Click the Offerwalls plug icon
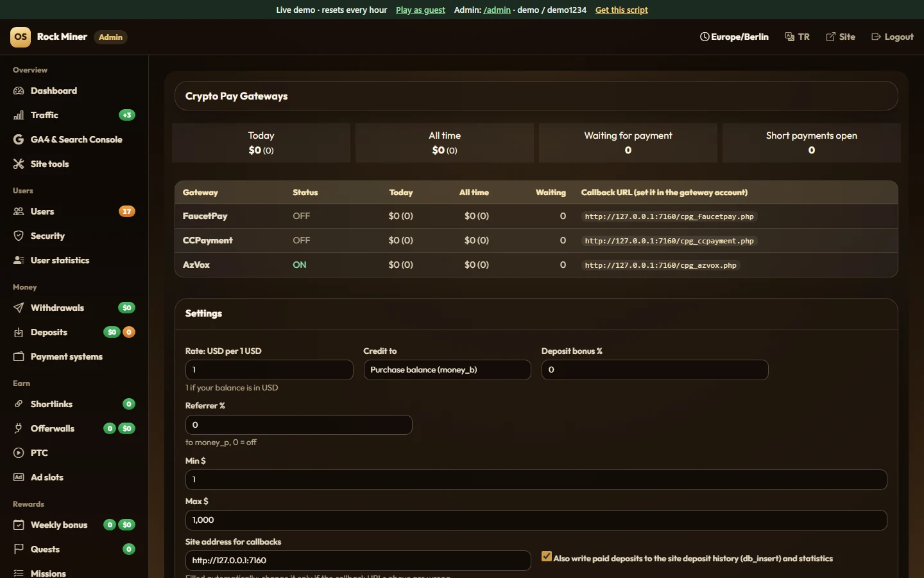The image size is (924, 578). (x=19, y=428)
